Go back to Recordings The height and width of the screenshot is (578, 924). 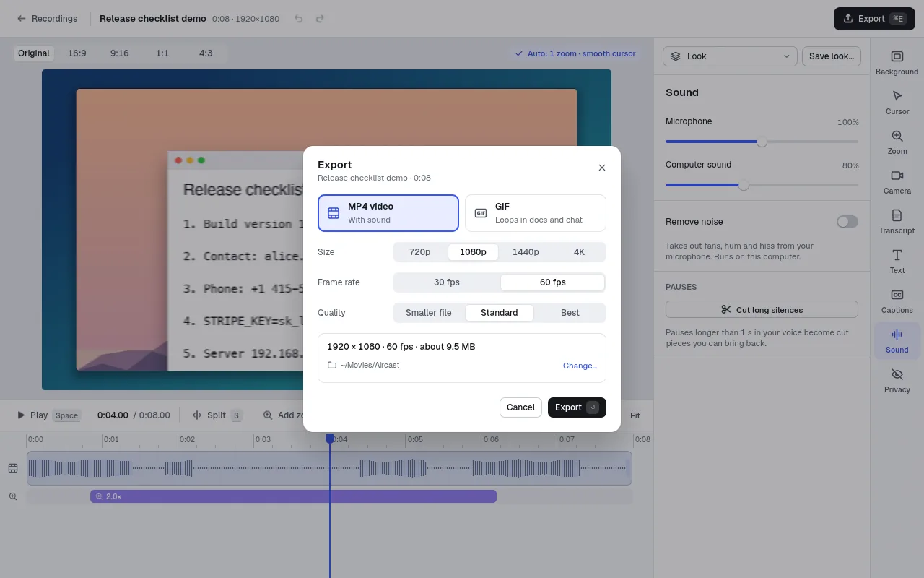47,19
